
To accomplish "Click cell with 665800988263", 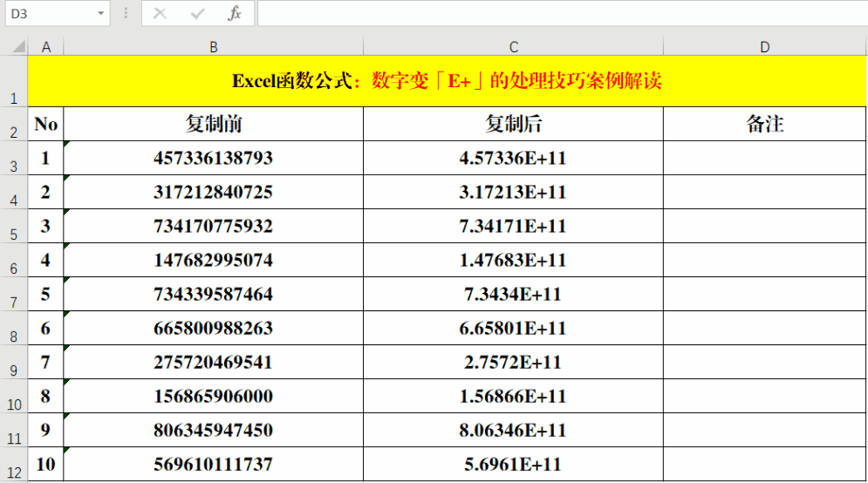I will pyautogui.click(x=214, y=328).
